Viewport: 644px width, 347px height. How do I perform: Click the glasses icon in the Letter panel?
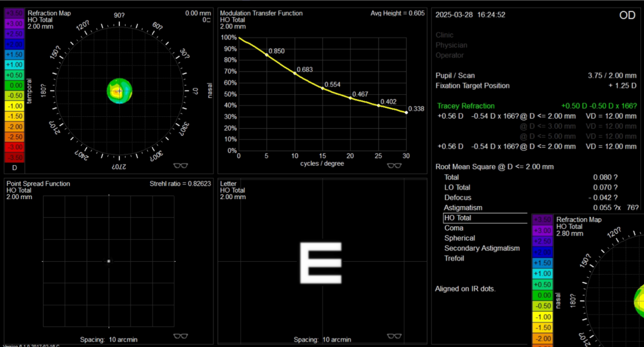click(x=394, y=336)
